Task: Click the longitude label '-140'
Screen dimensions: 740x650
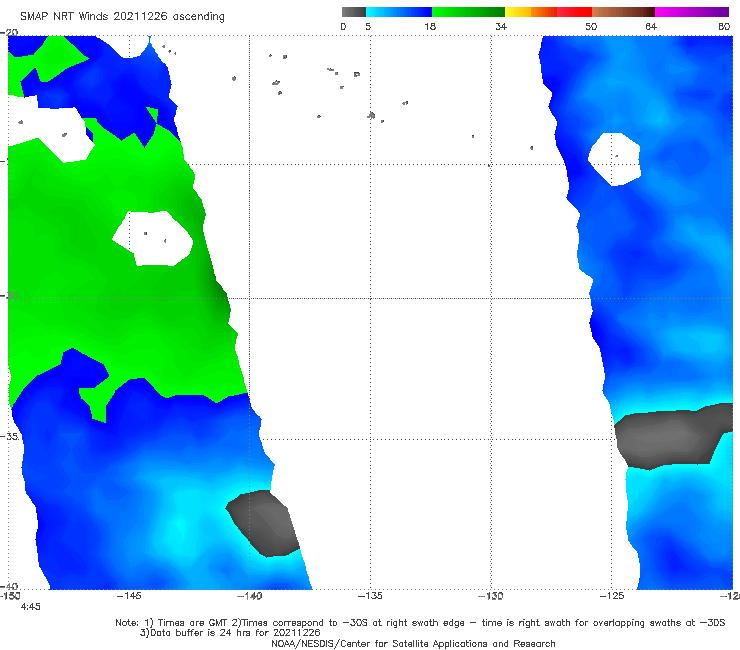Action: [x=250, y=596]
